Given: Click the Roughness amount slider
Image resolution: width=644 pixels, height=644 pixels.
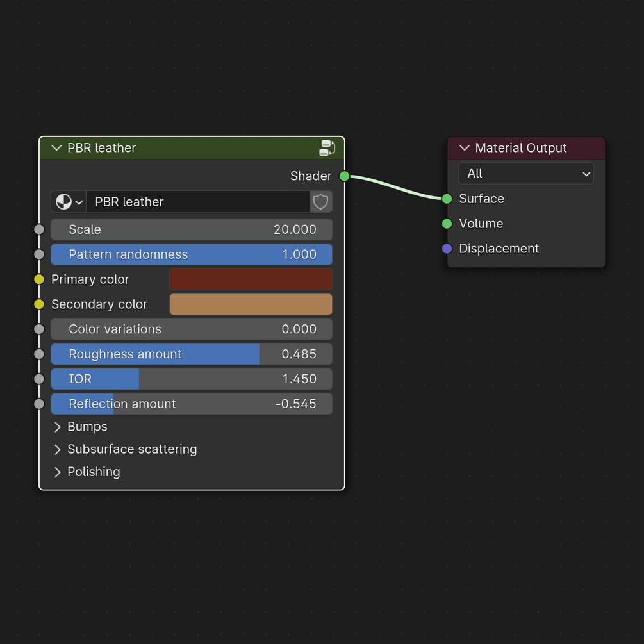Looking at the screenshot, I should [192, 354].
